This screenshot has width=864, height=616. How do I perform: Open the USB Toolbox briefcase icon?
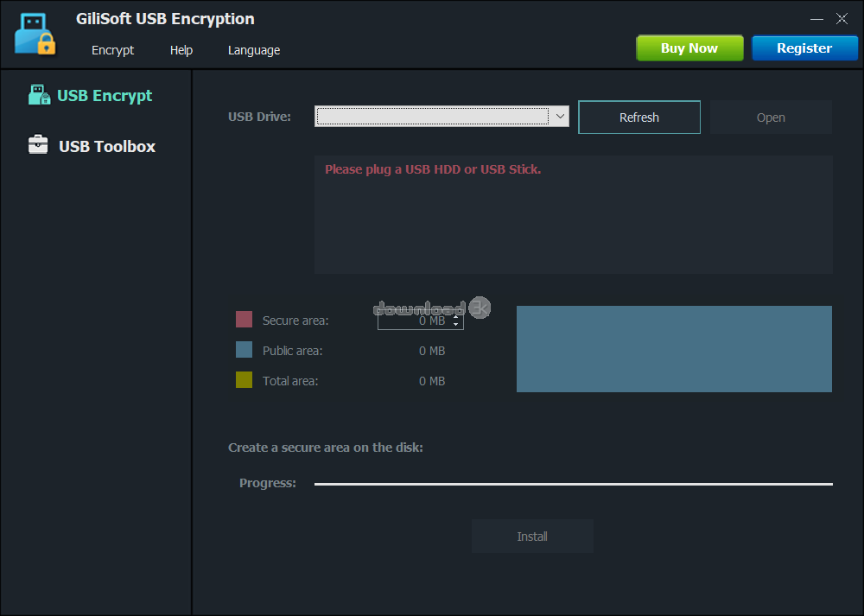pos(38,145)
